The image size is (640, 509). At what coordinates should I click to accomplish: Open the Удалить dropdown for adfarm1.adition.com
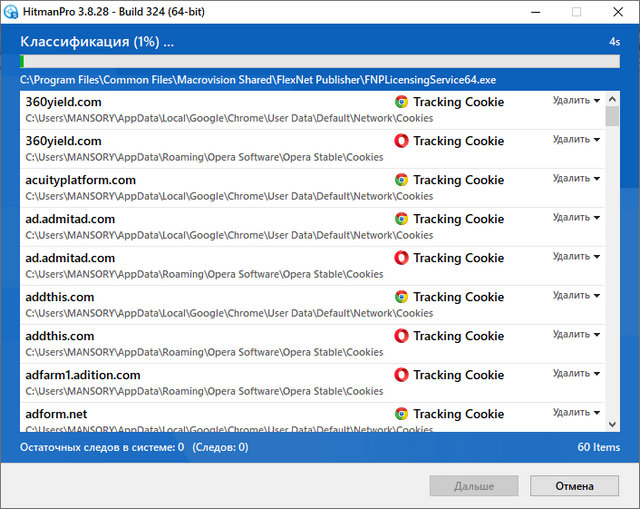(576, 373)
